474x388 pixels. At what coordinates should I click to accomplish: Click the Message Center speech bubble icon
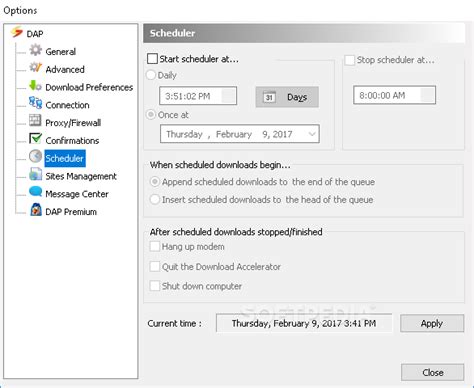click(35, 192)
